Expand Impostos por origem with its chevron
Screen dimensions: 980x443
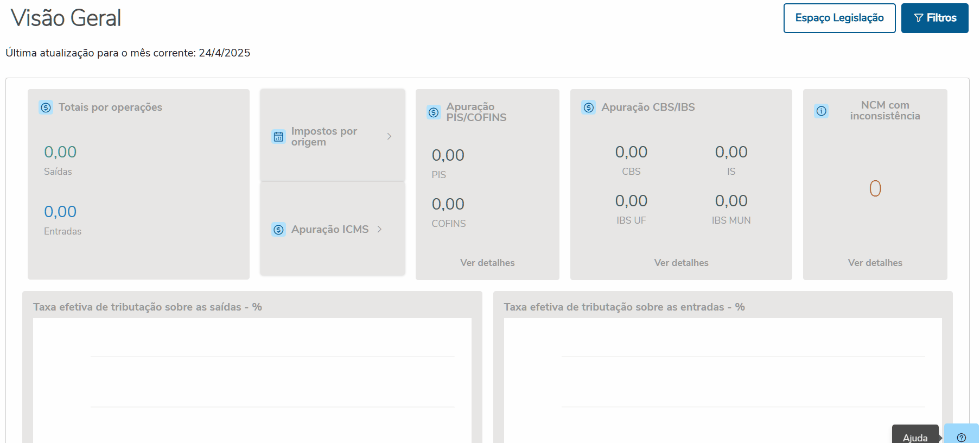pos(389,136)
